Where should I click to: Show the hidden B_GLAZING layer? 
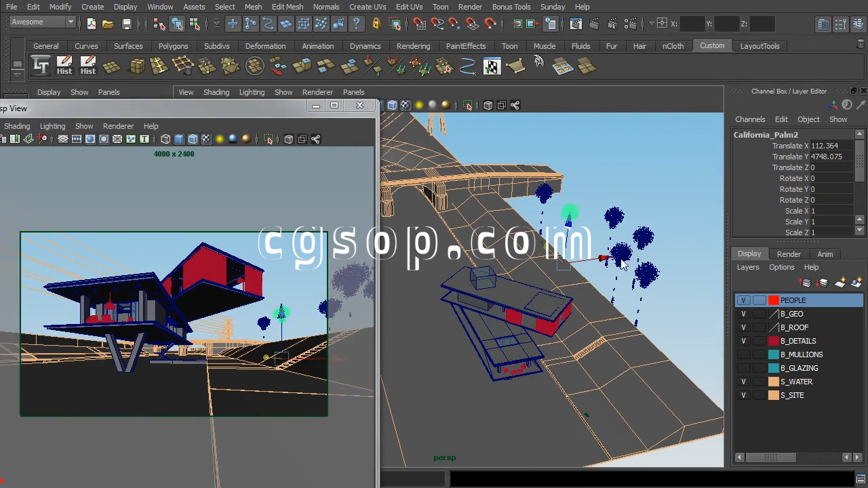pyautogui.click(x=743, y=368)
